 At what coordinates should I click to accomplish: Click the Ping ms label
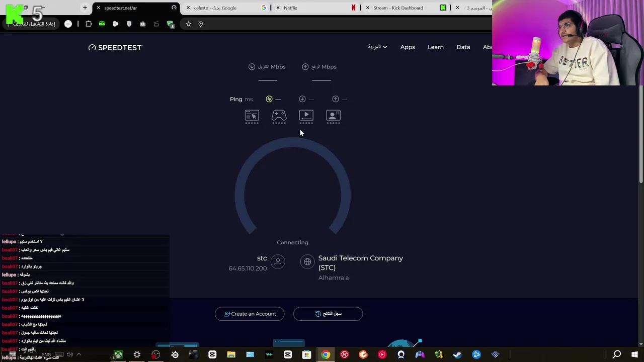click(242, 99)
